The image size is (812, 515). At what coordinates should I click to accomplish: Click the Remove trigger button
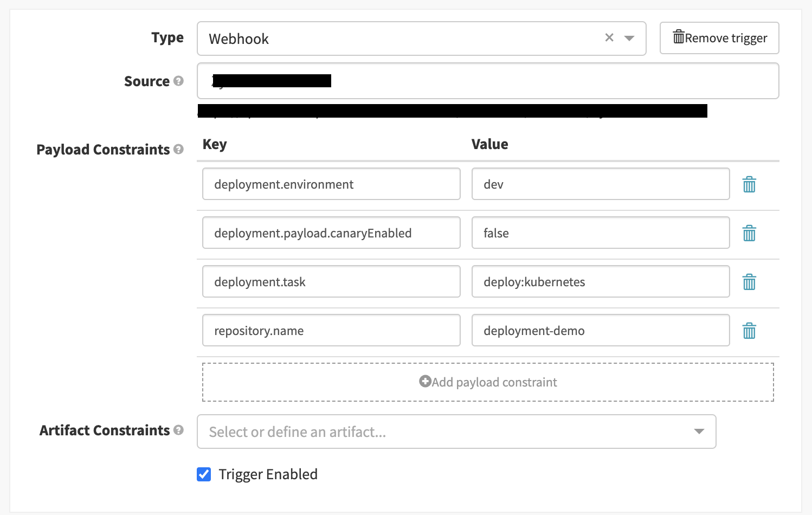pyautogui.click(x=719, y=38)
